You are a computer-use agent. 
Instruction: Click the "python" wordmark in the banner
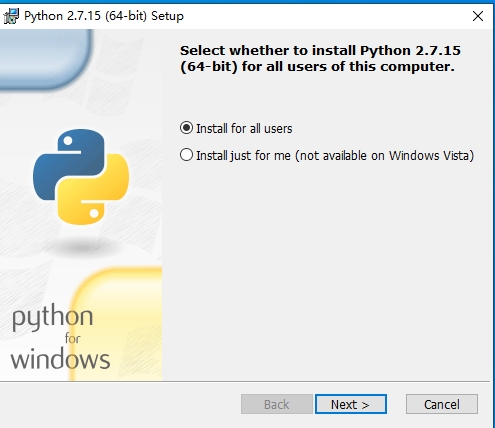(x=53, y=318)
